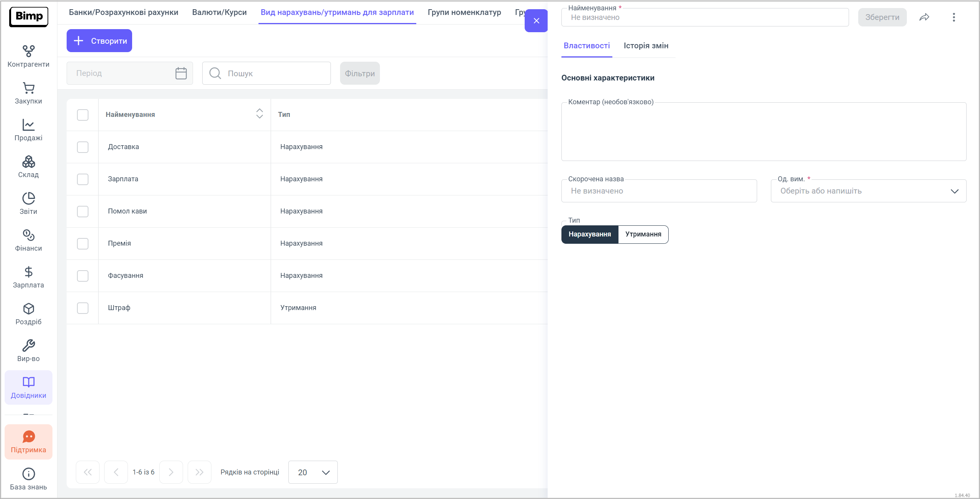Open the three-dot more options menu
Screen dimensions: 980x499
click(x=954, y=17)
